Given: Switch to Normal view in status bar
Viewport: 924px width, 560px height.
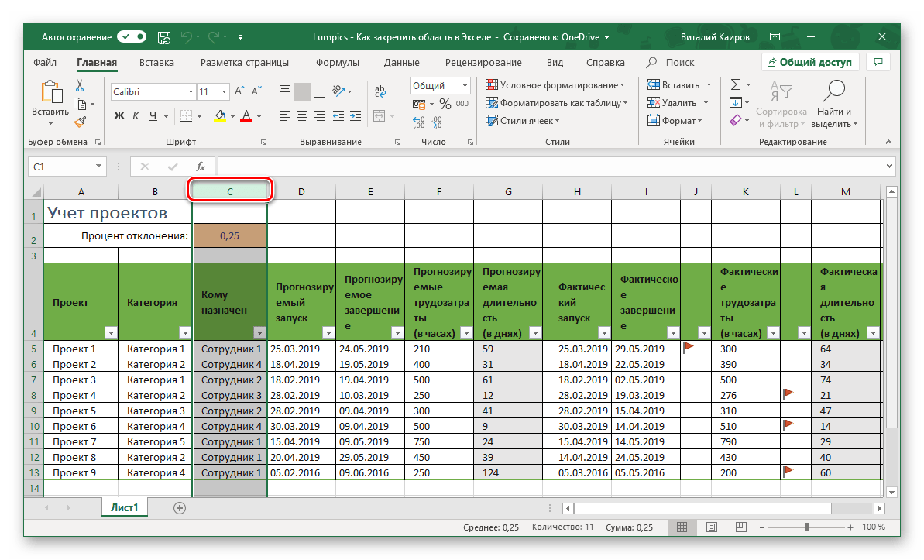Looking at the screenshot, I should (x=682, y=527).
